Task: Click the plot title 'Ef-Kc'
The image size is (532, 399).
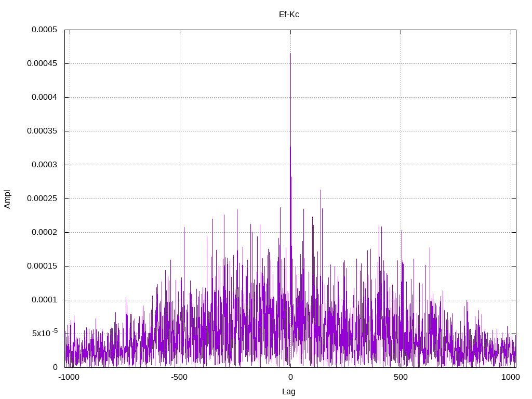Action: (289, 15)
